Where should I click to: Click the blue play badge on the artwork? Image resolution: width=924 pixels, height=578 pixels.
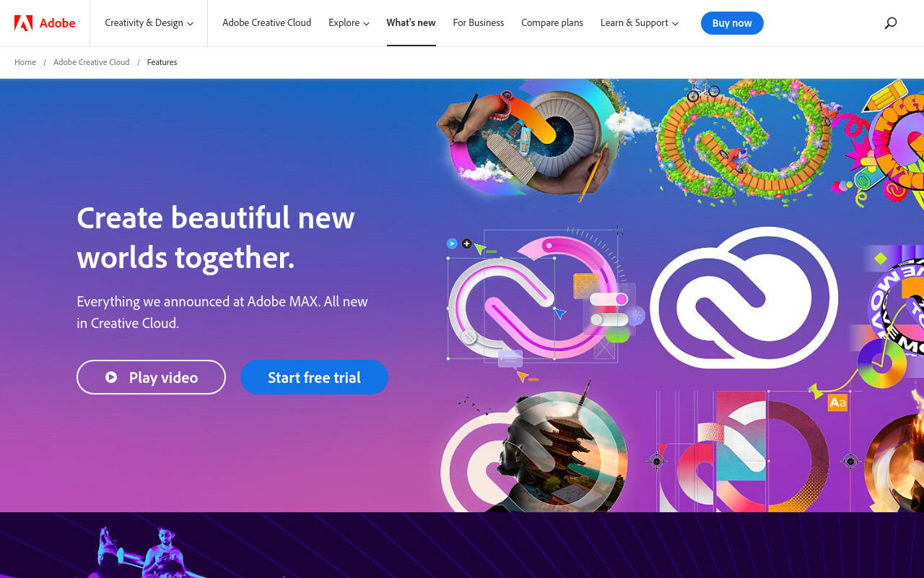pos(452,243)
